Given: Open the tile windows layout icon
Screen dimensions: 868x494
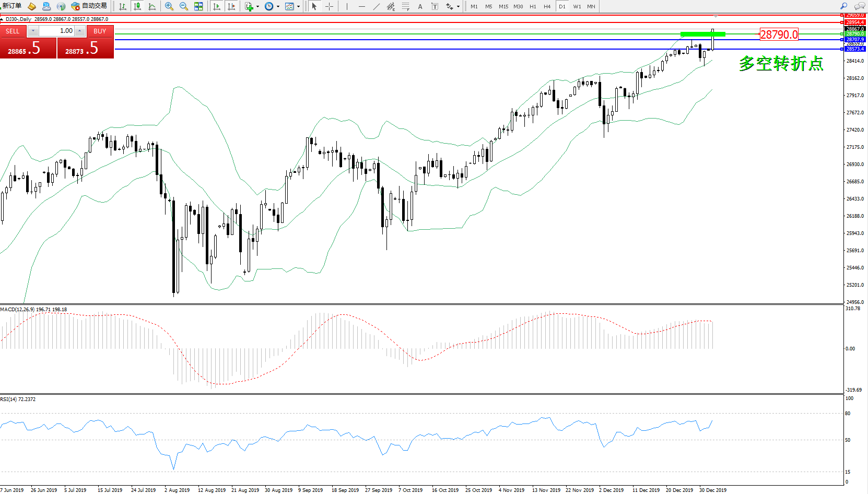Looking at the screenshot, I should [198, 6].
